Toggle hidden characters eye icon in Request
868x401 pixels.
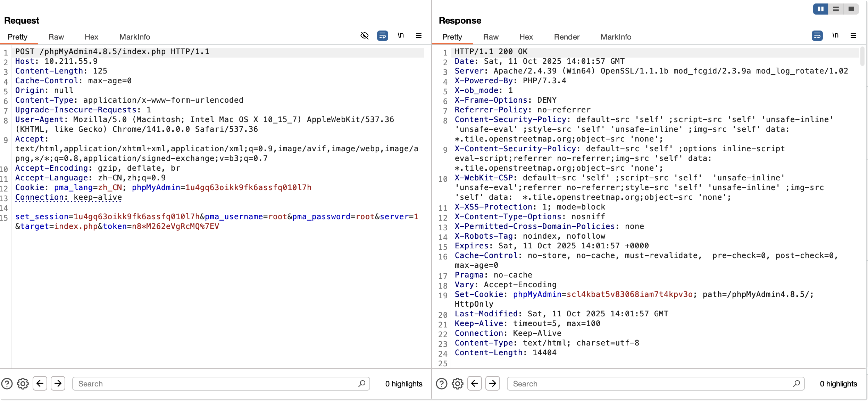point(364,36)
